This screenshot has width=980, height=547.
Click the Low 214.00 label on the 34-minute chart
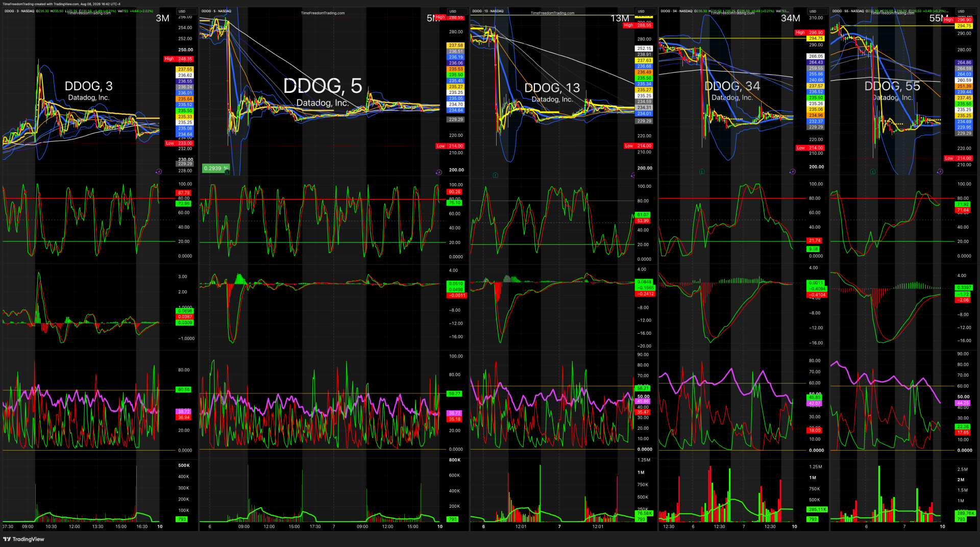[x=810, y=148]
